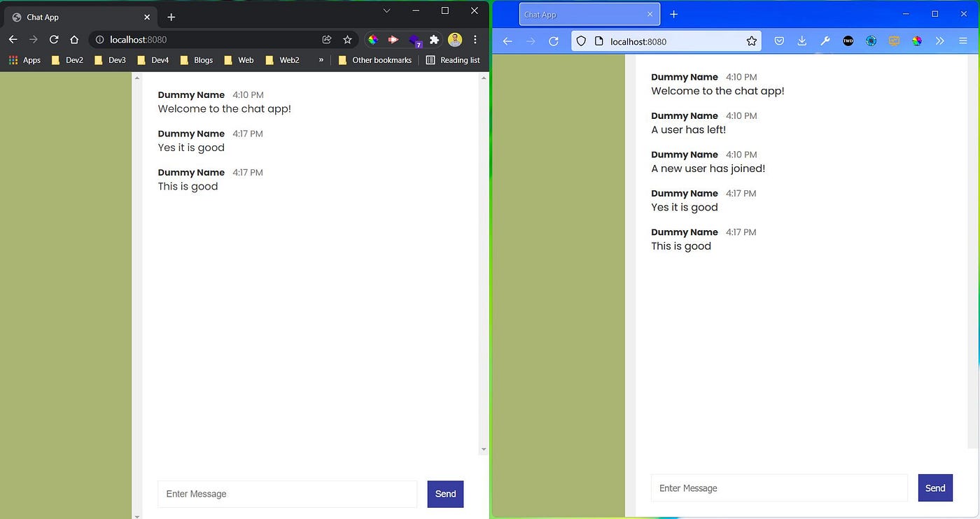This screenshot has width=980, height=519.
Task: Open Firefox tracking protection shield
Action: 581,41
